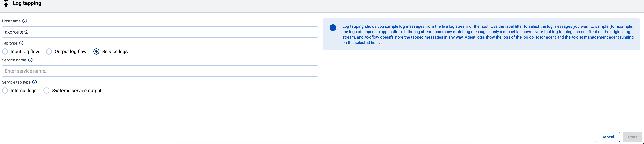
Task: Select the Service logs radio button
Action: 96,51
